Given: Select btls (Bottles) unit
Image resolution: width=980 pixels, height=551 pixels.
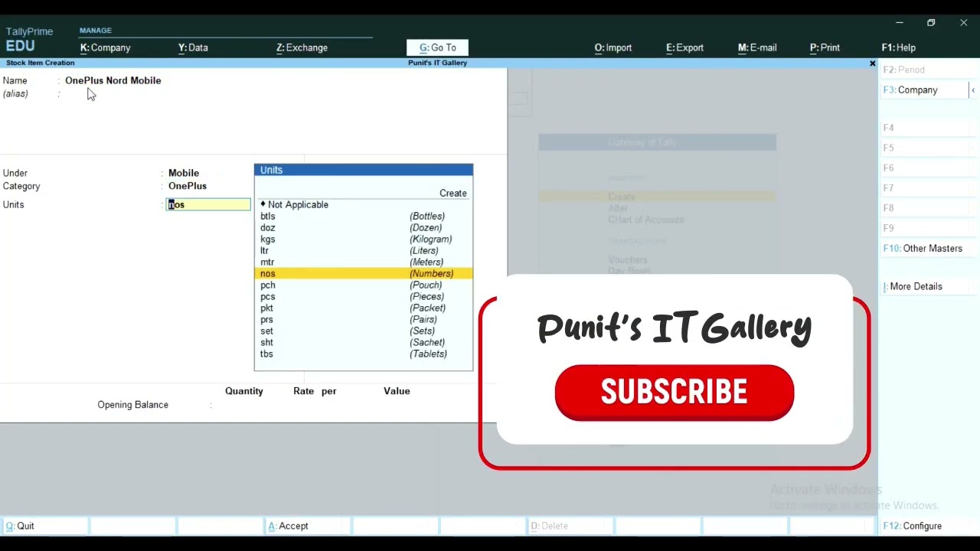Looking at the screenshot, I should 364,216.
